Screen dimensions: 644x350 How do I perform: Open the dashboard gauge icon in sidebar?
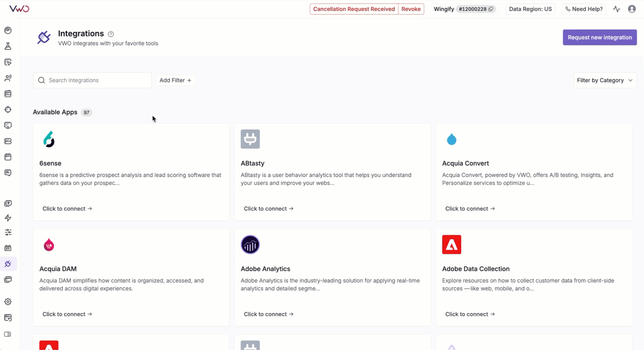(x=8, y=30)
